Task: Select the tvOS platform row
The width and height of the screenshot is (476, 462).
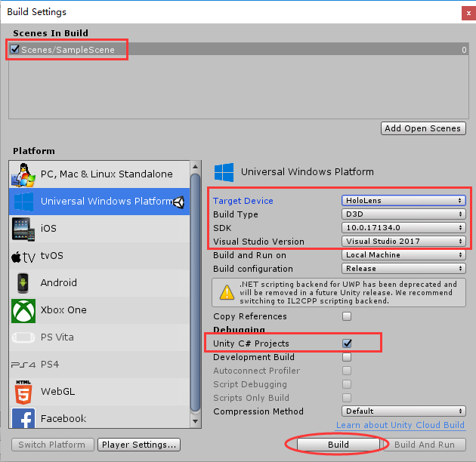Action: pos(99,256)
